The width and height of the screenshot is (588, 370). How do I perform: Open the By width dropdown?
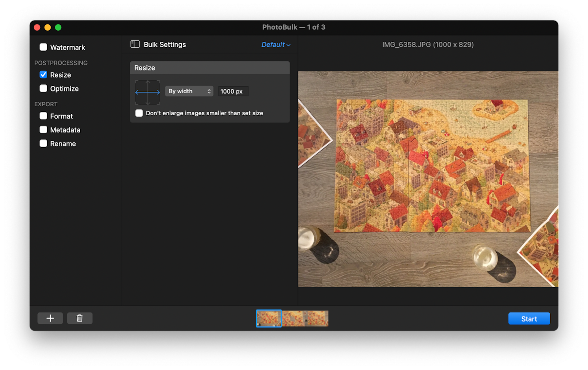pos(189,91)
